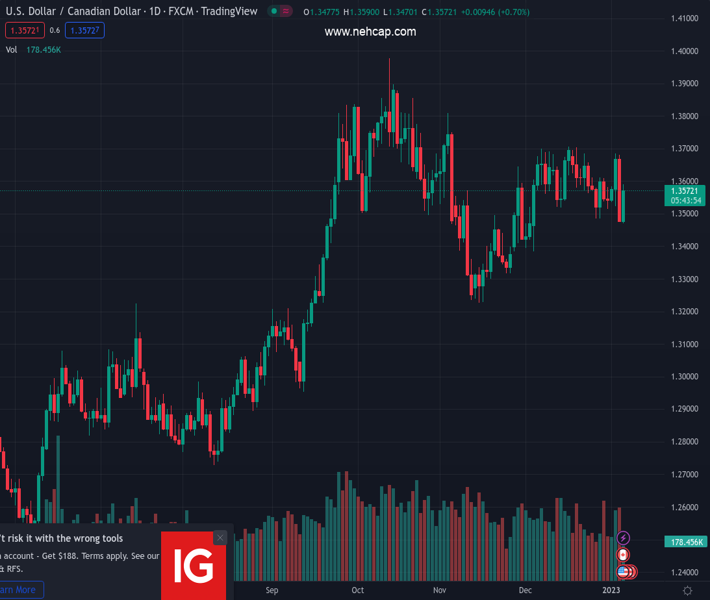
Task: Open the red IG logo advertisement
Action: click(x=193, y=566)
